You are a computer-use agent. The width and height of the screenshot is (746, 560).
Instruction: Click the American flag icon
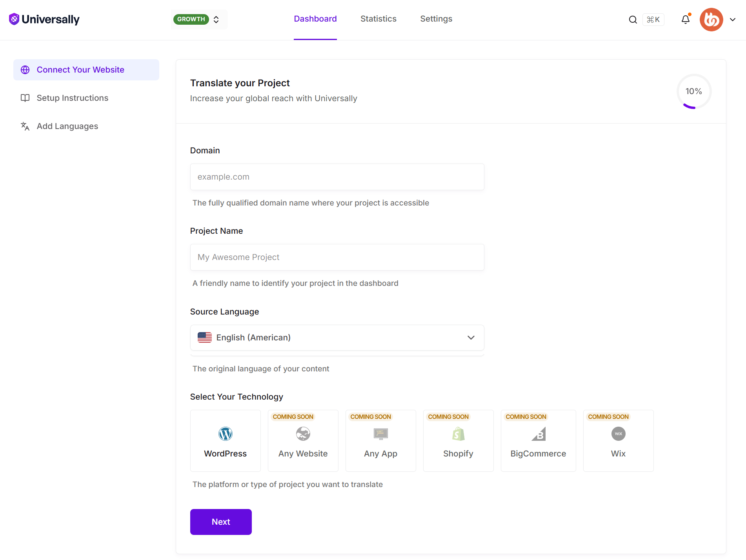pos(205,338)
